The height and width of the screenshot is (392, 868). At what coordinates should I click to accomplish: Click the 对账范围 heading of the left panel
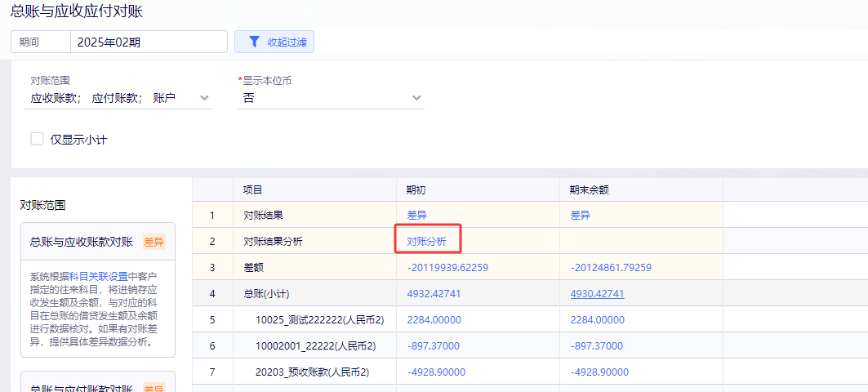pyautogui.click(x=42, y=206)
